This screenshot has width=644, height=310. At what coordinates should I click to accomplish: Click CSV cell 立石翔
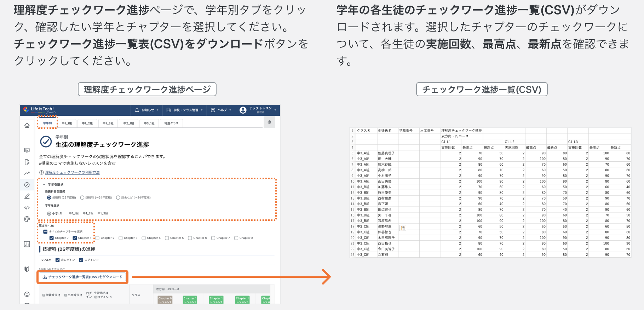coord(387,255)
